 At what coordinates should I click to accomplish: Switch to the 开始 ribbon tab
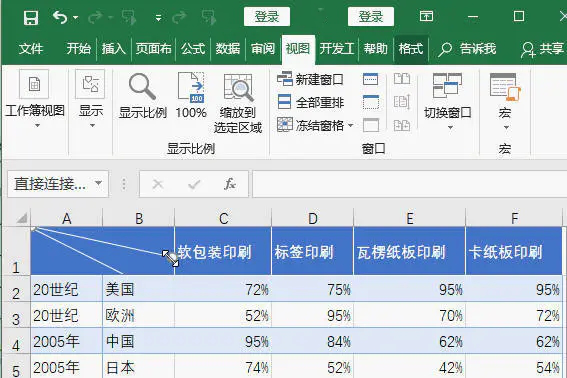[x=78, y=48]
